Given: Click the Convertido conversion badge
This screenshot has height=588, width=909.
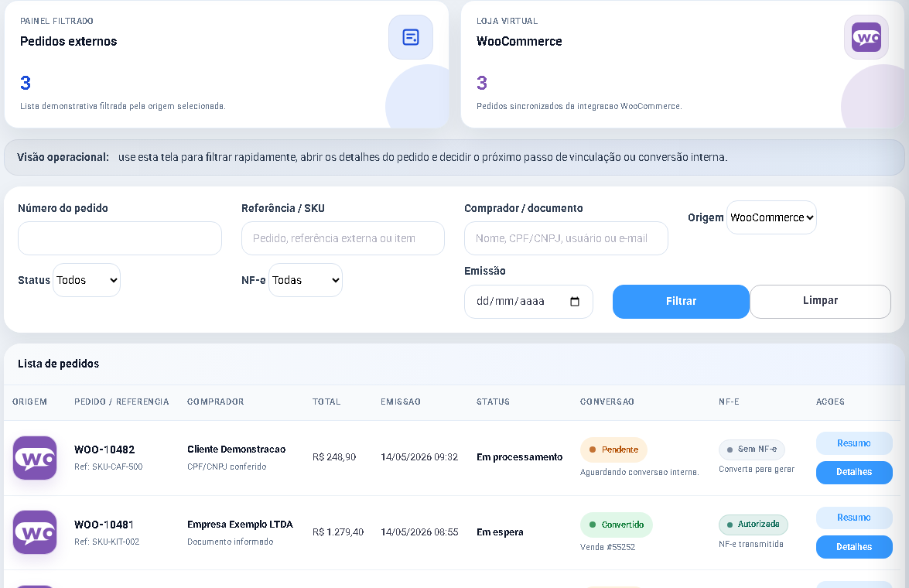Looking at the screenshot, I should click(x=617, y=525).
